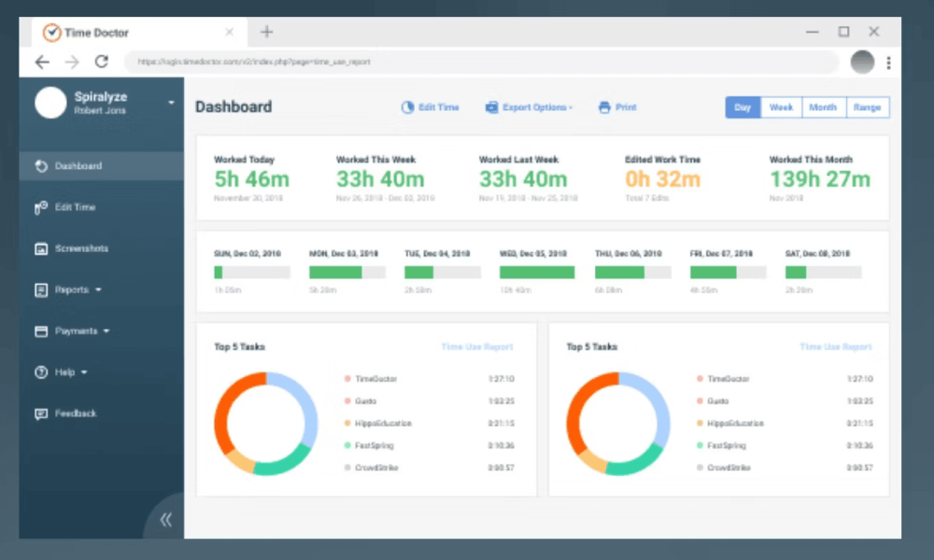Click the MON Dec 03 progress bar

click(347, 272)
